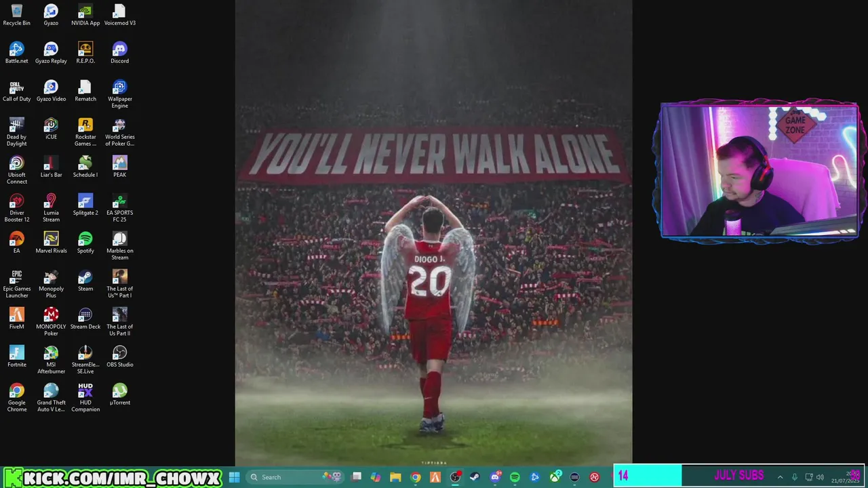Open the HUD Companion shortcut
The height and width of the screenshot is (488, 868).
(85, 398)
